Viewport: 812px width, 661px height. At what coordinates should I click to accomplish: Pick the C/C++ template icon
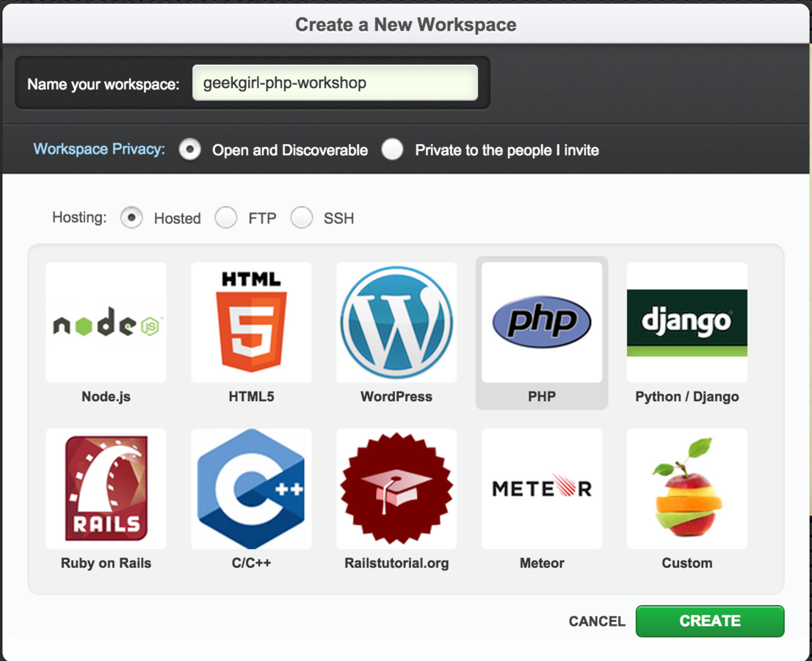point(251,488)
